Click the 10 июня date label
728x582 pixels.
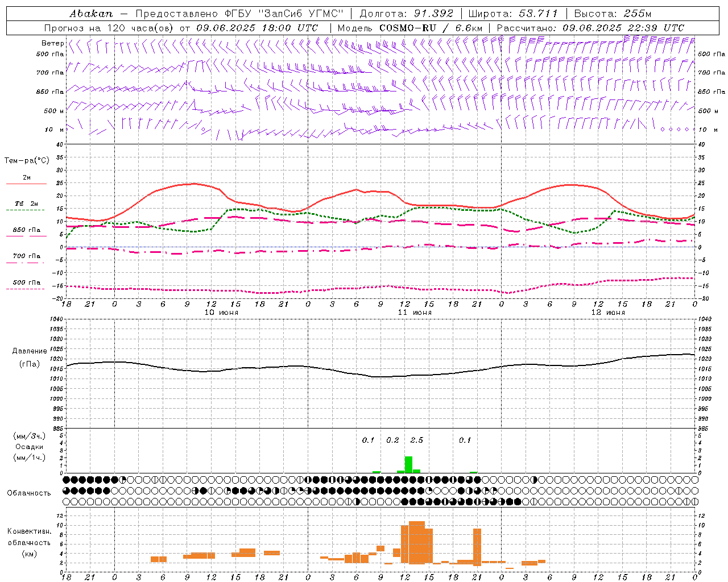point(221,313)
